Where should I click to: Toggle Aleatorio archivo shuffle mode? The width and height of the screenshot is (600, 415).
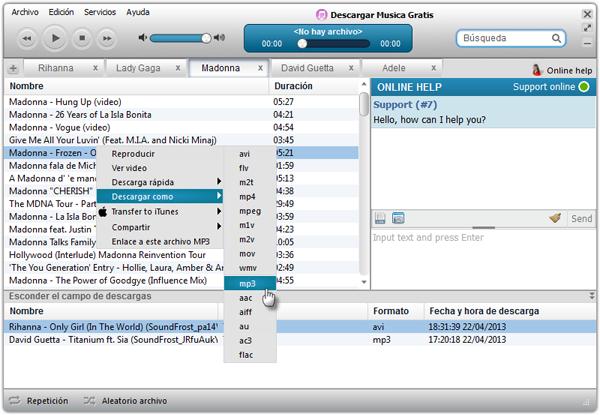coord(126,401)
